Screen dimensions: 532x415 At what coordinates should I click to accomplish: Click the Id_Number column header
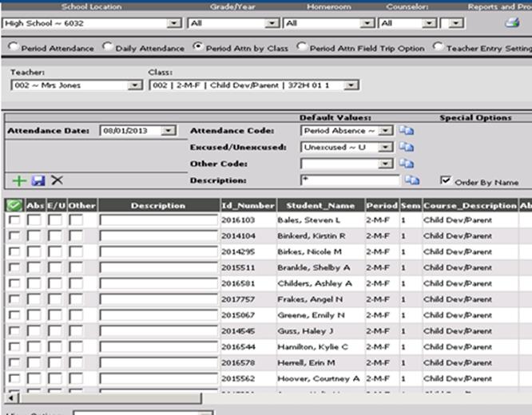[248, 205]
